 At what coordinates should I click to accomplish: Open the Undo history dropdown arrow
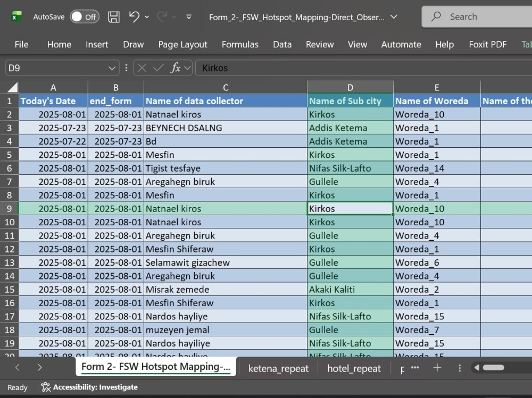click(147, 16)
